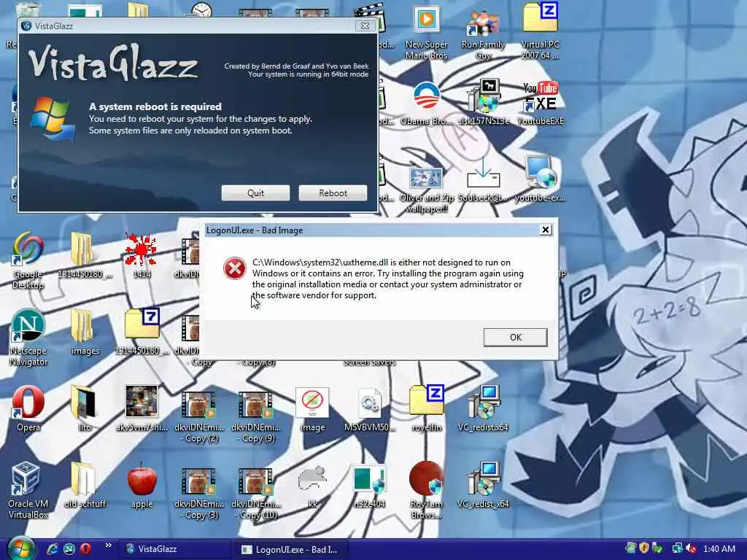
Task: Click the muted volume tray icon
Action: (x=691, y=548)
